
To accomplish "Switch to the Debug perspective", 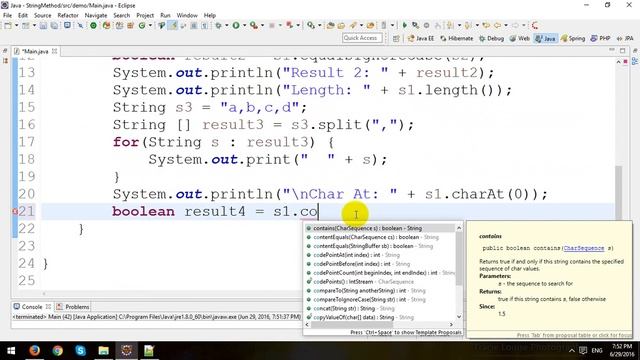I will [x=491, y=38].
